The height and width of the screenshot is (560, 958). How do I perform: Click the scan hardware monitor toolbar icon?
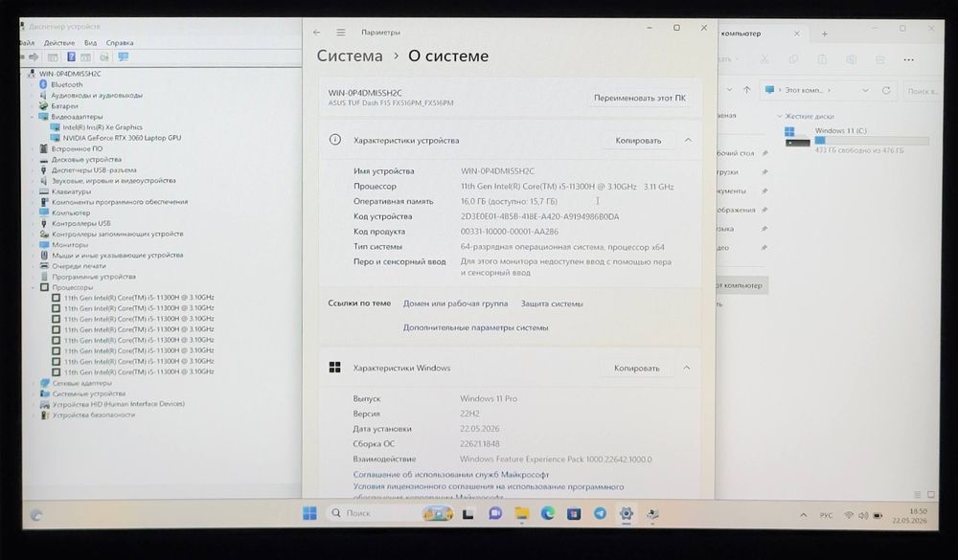[124, 56]
